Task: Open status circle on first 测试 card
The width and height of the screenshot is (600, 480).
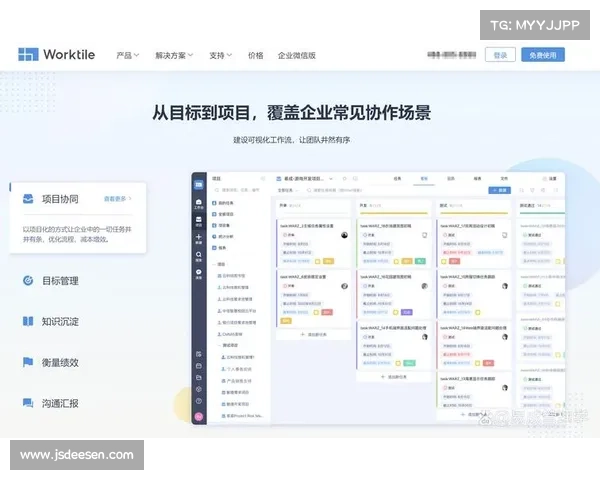Action: (445, 235)
